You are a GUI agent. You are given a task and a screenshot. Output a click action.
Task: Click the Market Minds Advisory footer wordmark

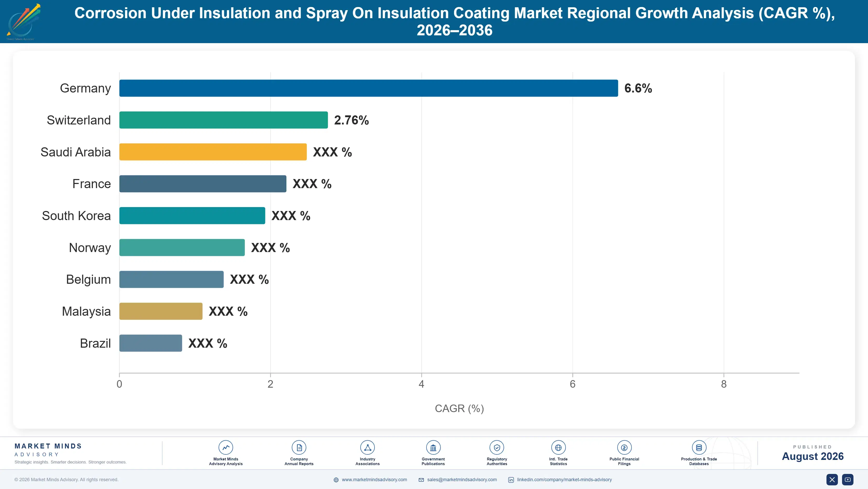48,450
